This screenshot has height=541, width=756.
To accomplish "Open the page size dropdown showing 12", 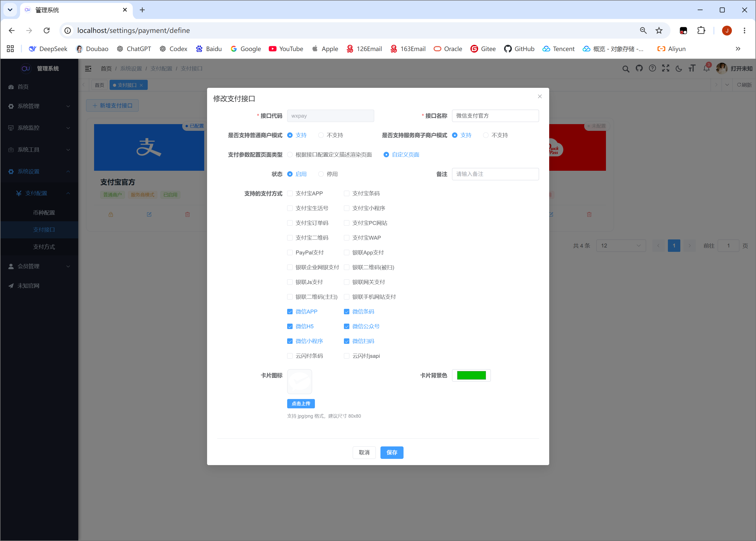I will (621, 246).
